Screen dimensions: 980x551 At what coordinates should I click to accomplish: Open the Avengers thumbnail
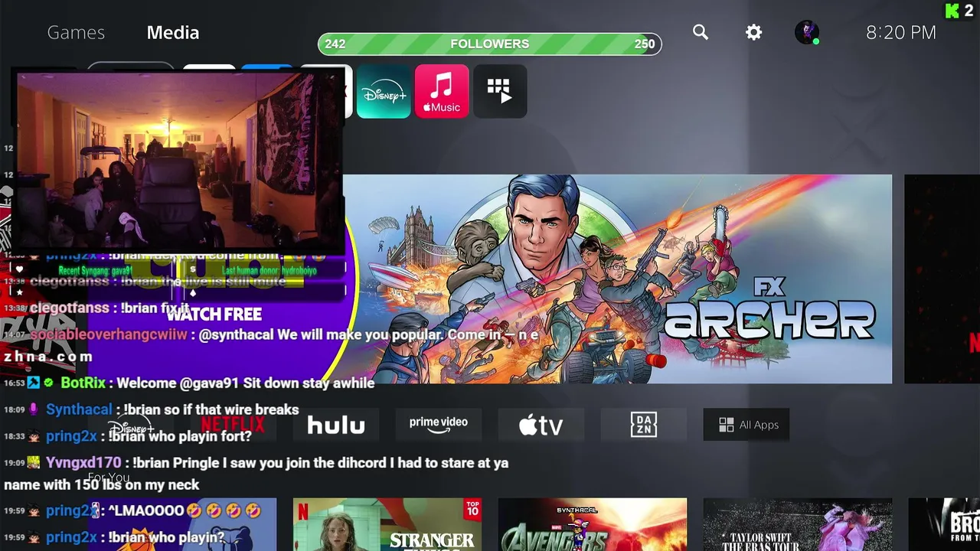click(593, 525)
